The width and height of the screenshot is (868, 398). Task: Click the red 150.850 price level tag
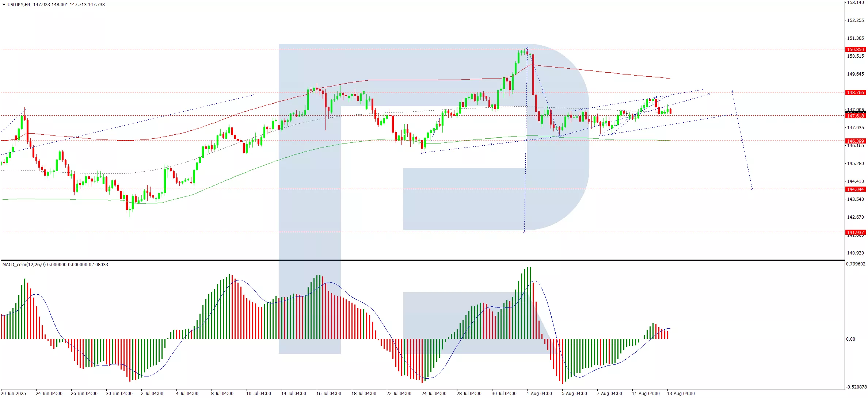tap(855, 50)
